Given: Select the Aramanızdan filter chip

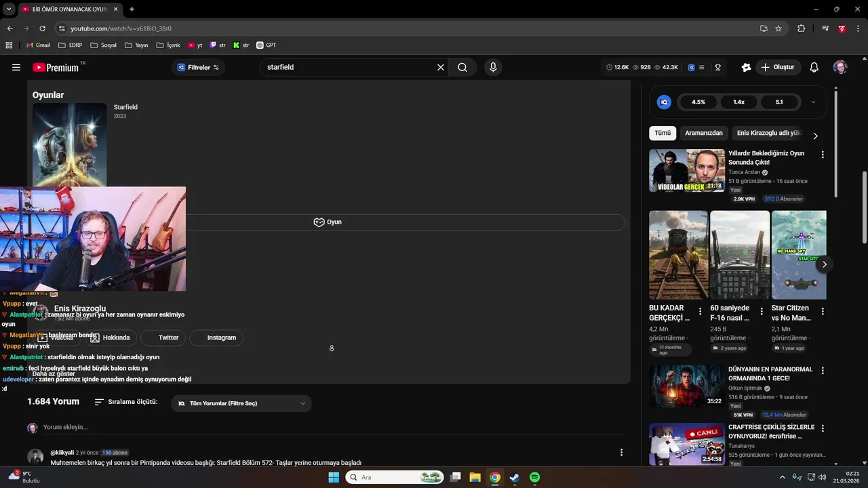Looking at the screenshot, I should click(704, 133).
